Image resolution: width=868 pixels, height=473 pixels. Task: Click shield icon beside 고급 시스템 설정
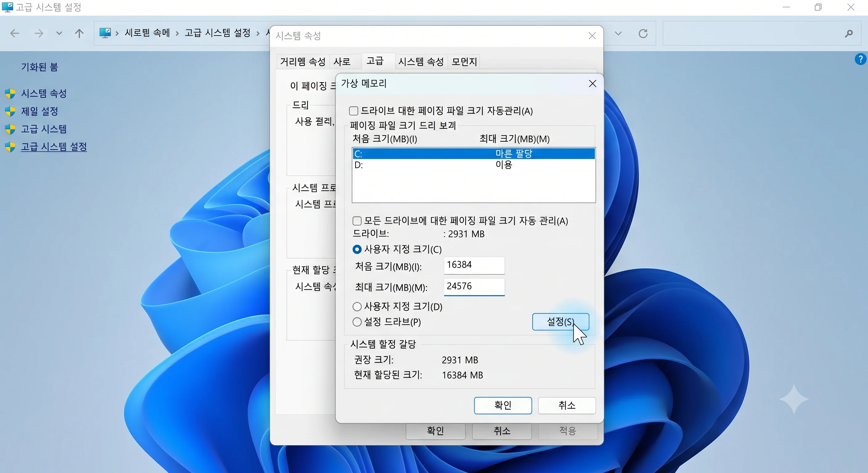[x=10, y=147]
